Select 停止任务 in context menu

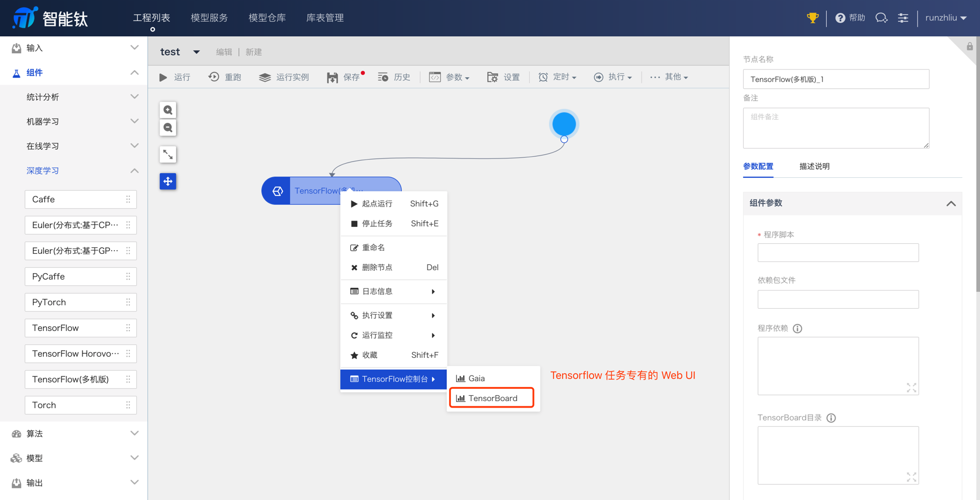394,223
